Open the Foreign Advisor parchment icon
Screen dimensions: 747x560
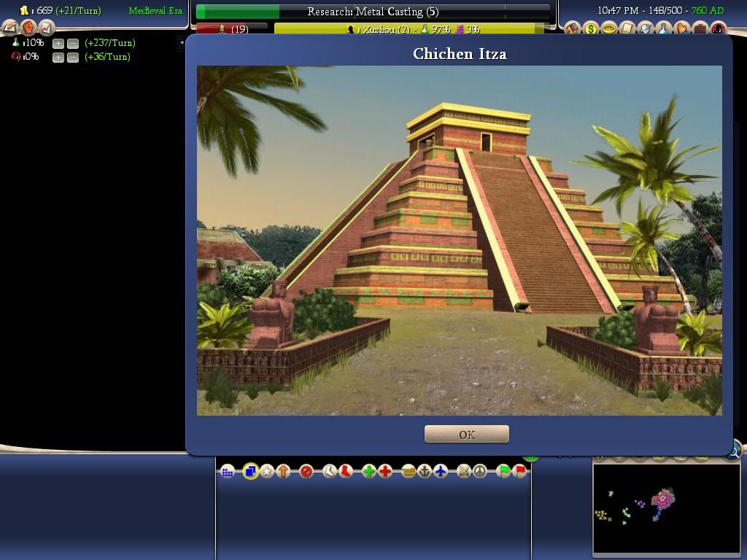click(627, 28)
